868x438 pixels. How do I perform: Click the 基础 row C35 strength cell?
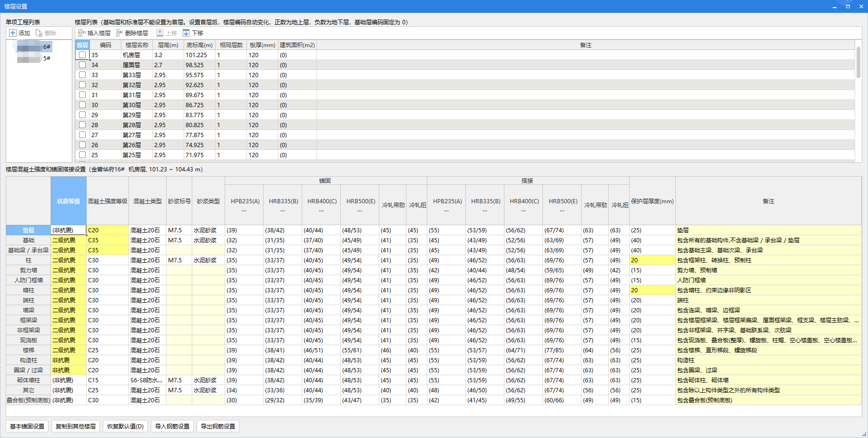click(x=108, y=240)
